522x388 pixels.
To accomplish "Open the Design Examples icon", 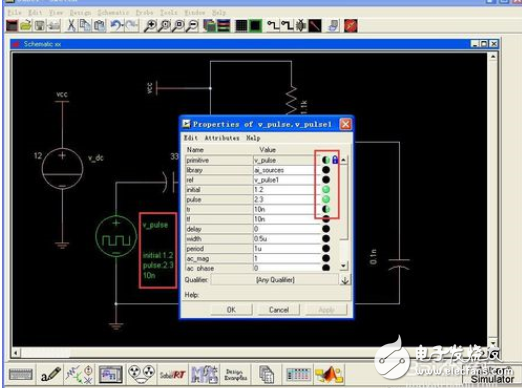I will [x=236, y=375].
